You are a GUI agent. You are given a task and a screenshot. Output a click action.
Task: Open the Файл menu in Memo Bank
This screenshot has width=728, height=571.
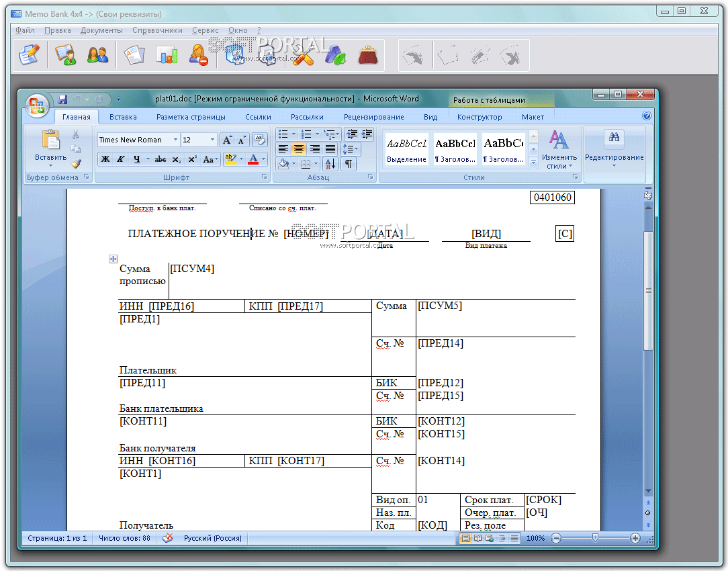[25, 30]
